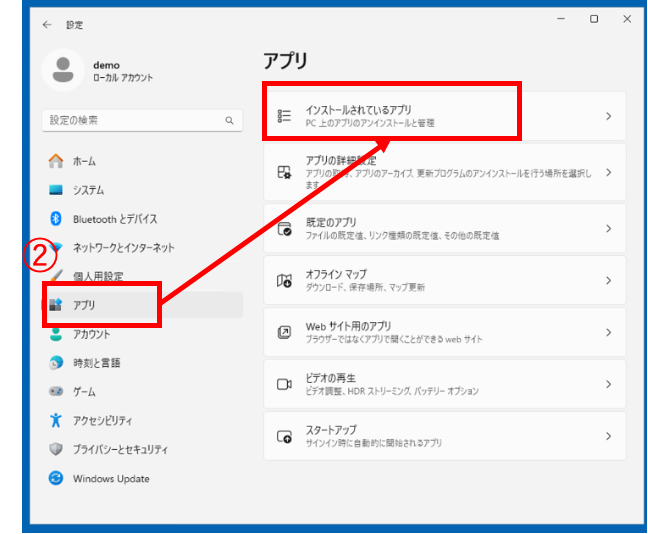Click the ゲーム controller icon
648x534 pixels.
click(56, 392)
